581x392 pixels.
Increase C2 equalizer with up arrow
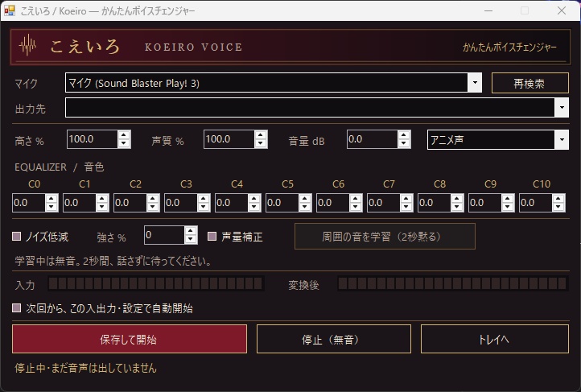pyautogui.click(x=153, y=199)
